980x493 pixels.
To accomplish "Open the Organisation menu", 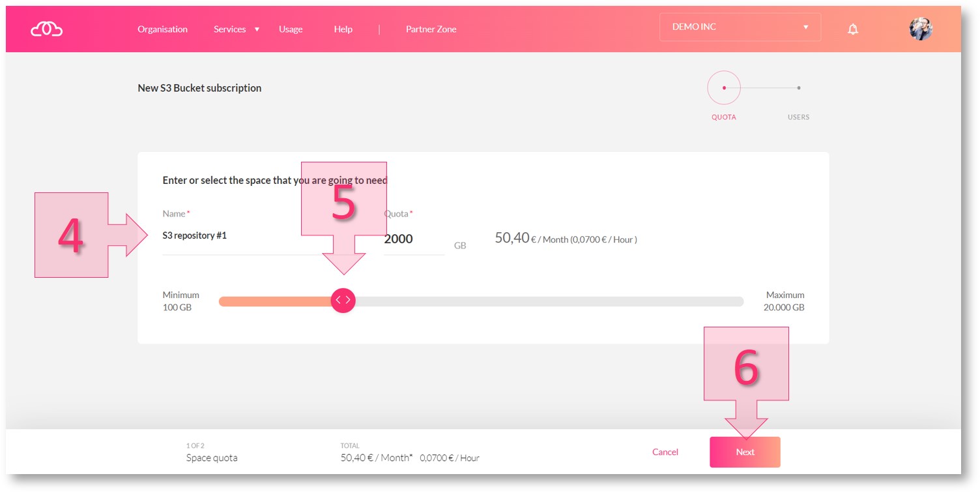I will click(162, 29).
